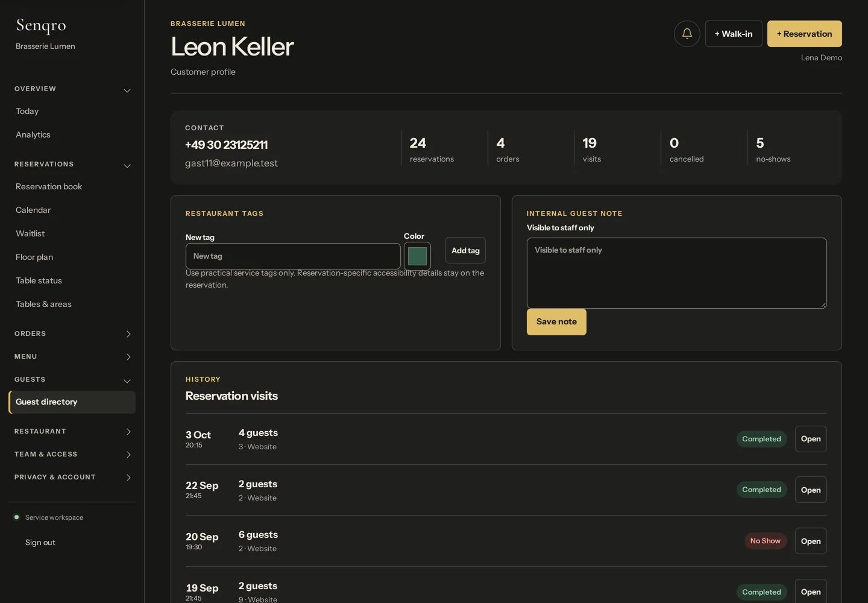
Task: Click into the internal guest note textarea
Action: coord(677,273)
